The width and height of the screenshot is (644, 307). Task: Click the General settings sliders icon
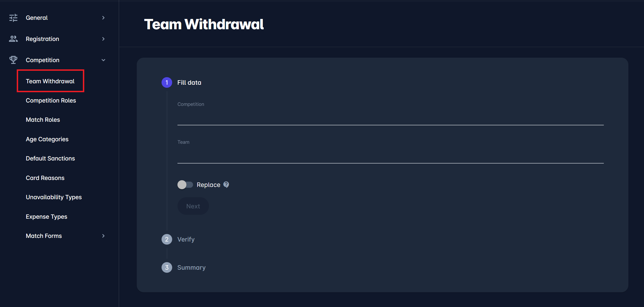pos(13,18)
